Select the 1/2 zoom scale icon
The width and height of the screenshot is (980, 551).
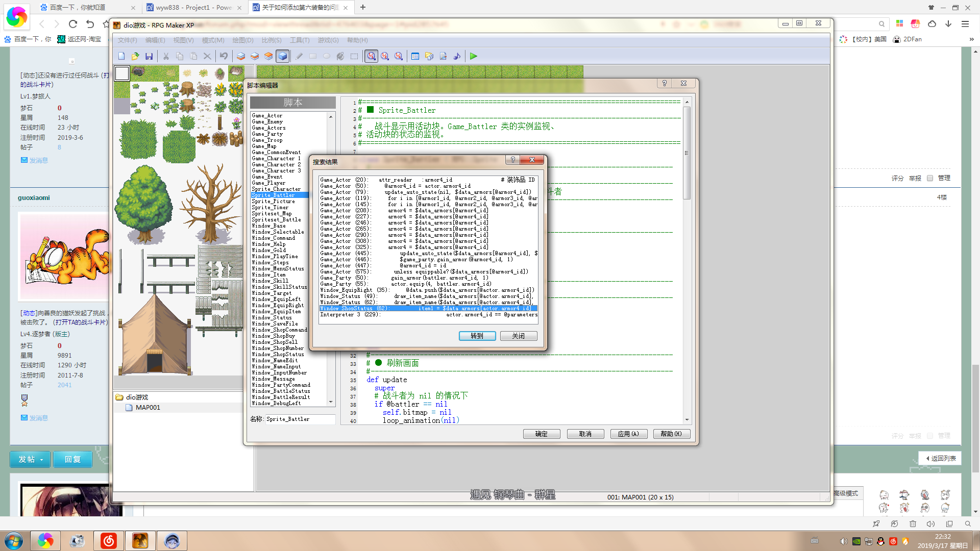coord(385,56)
